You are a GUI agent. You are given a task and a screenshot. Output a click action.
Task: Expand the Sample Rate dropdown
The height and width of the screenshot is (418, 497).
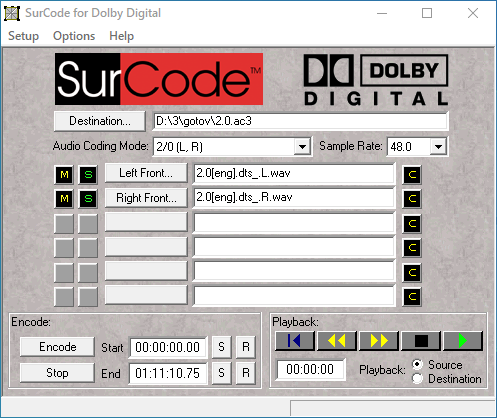[x=438, y=147]
